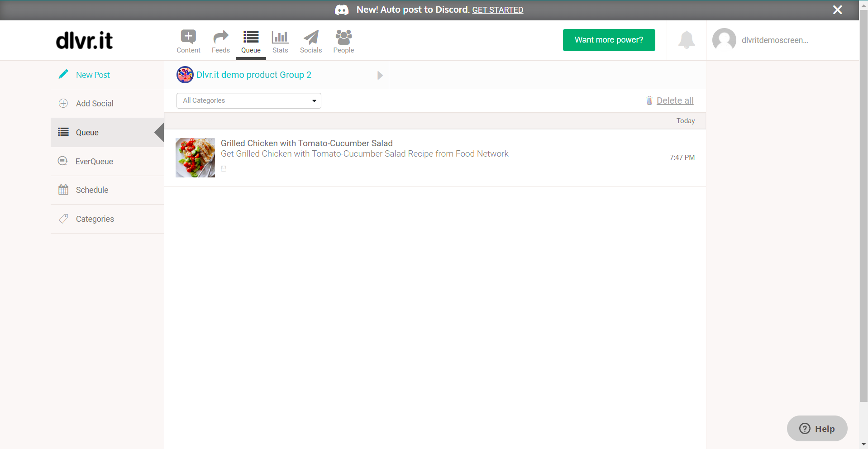Click the small icon under Grilled Chicken post

(x=224, y=168)
